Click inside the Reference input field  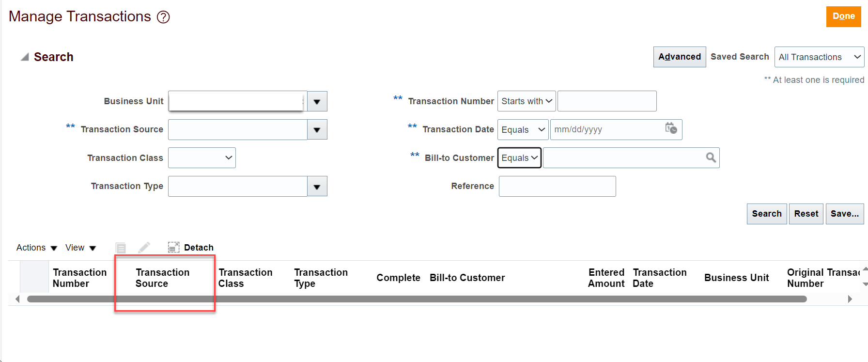point(557,186)
